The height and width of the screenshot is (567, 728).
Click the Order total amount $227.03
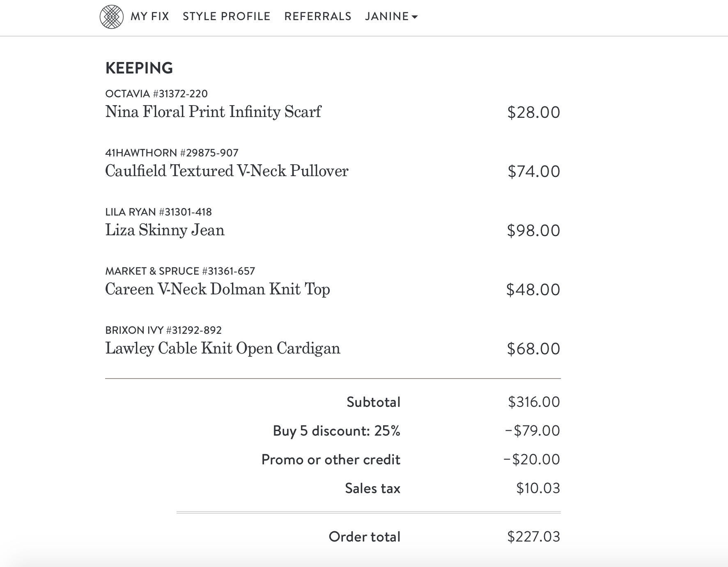click(533, 537)
